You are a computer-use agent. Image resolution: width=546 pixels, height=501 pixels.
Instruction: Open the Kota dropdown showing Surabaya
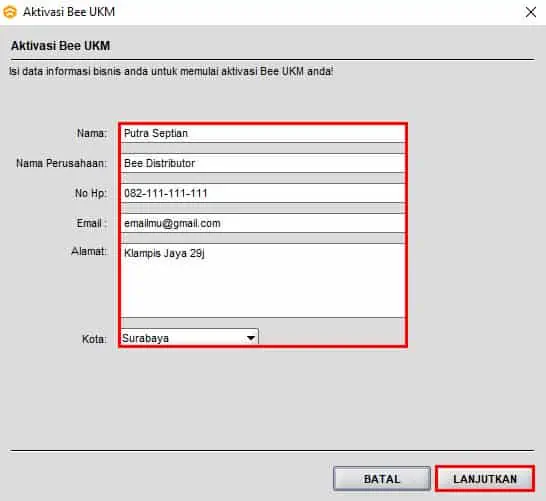190,337
